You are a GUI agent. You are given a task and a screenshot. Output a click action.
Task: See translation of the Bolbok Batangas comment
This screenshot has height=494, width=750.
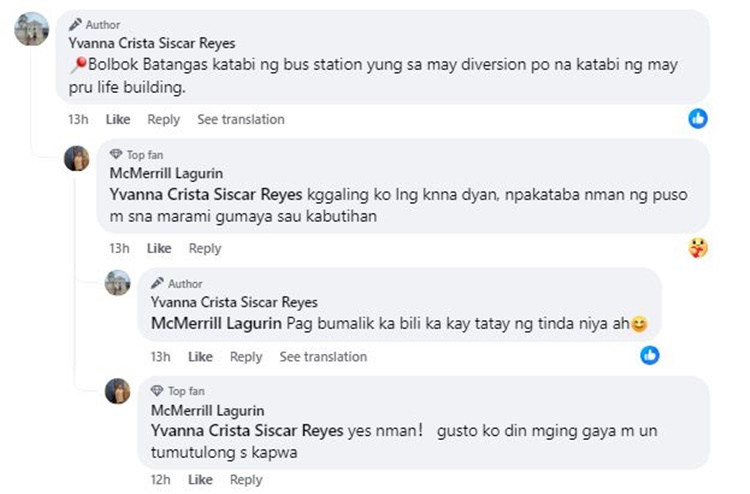click(x=240, y=119)
